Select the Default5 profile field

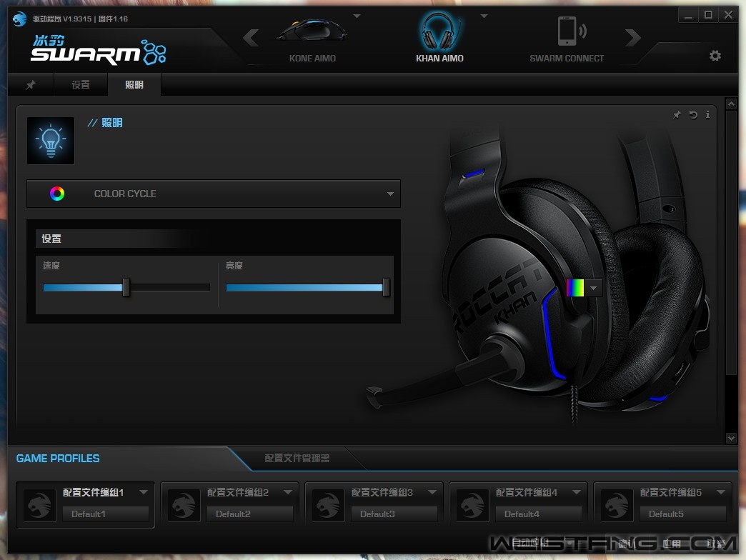(x=683, y=514)
